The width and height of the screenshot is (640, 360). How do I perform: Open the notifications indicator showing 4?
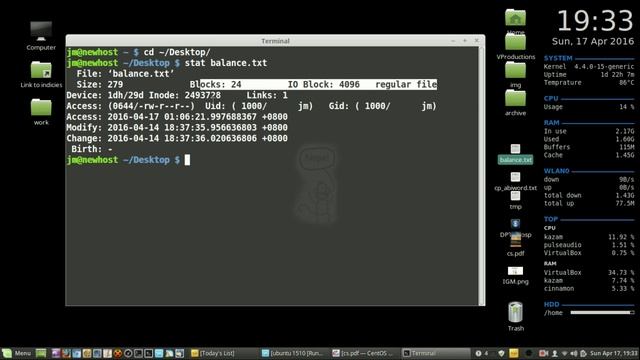click(x=482, y=353)
